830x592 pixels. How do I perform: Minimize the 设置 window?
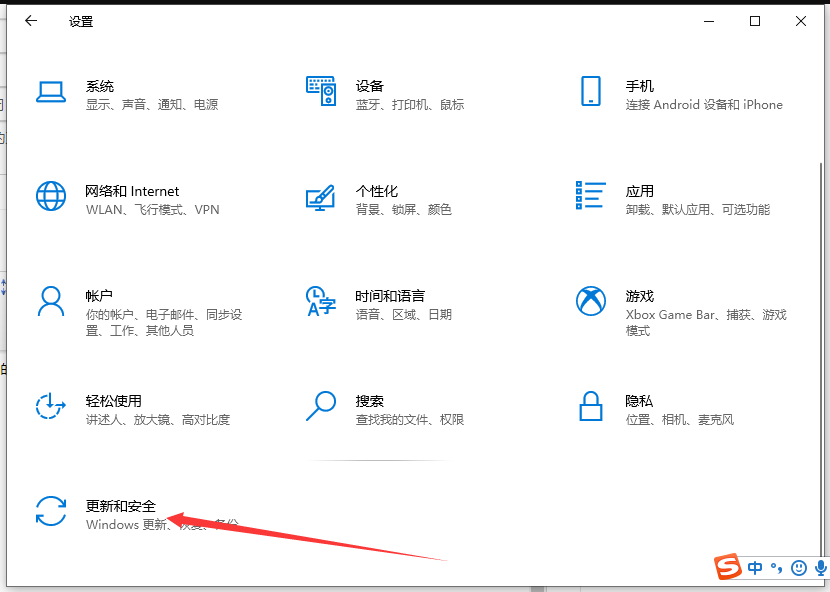tap(709, 21)
